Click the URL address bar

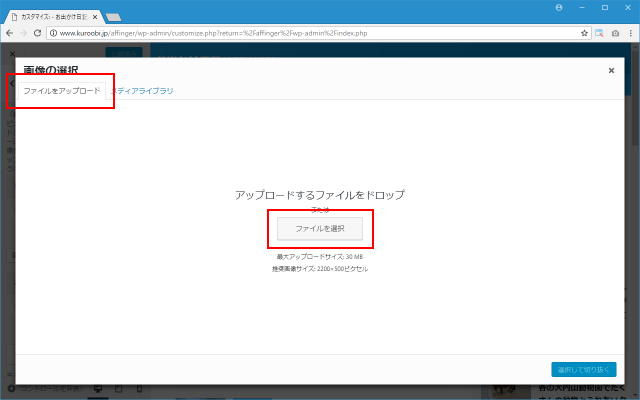318,33
